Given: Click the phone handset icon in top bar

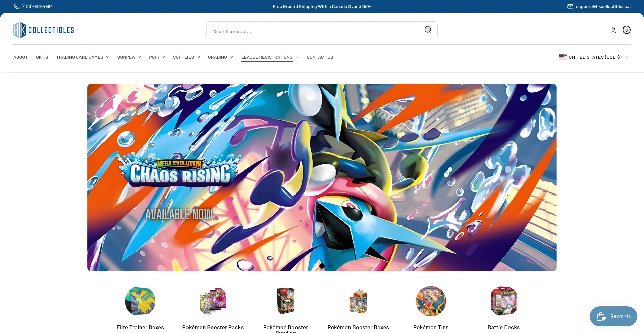Looking at the screenshot, I should pos(16,6).
